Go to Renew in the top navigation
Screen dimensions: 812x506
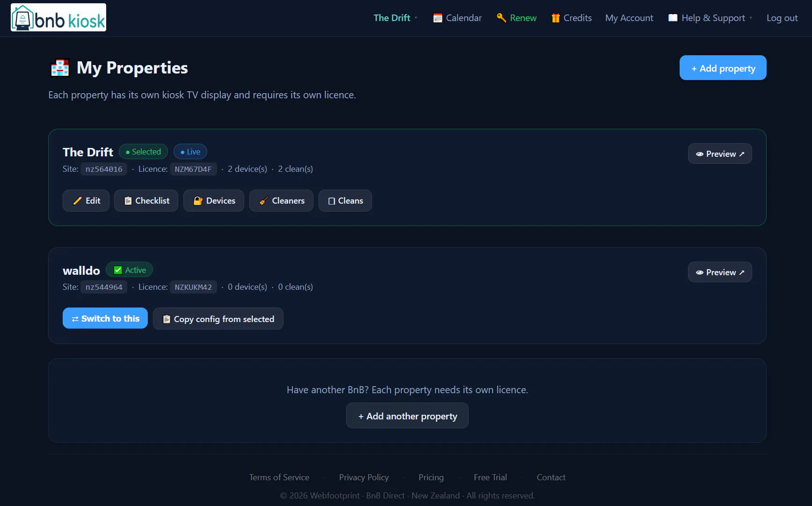coord(517,18)
